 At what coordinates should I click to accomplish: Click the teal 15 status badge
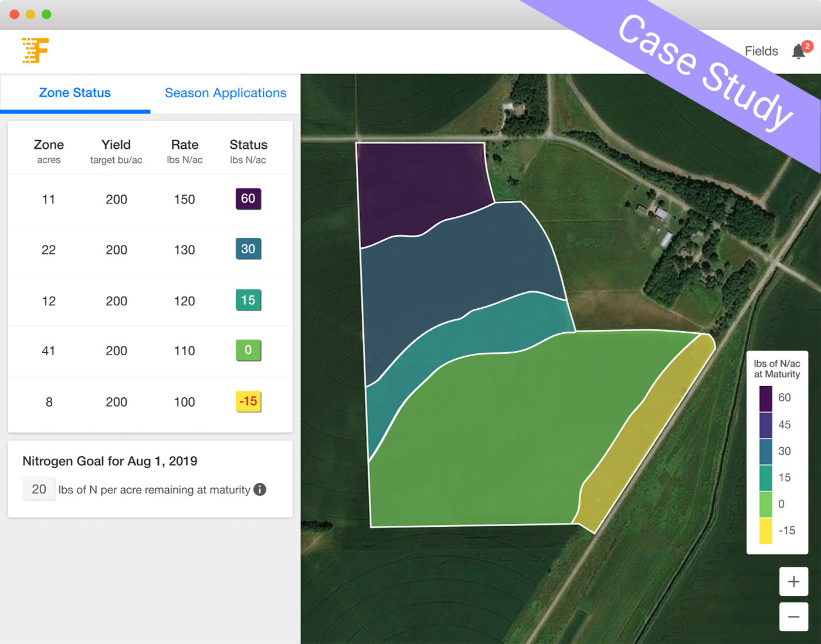248,300
